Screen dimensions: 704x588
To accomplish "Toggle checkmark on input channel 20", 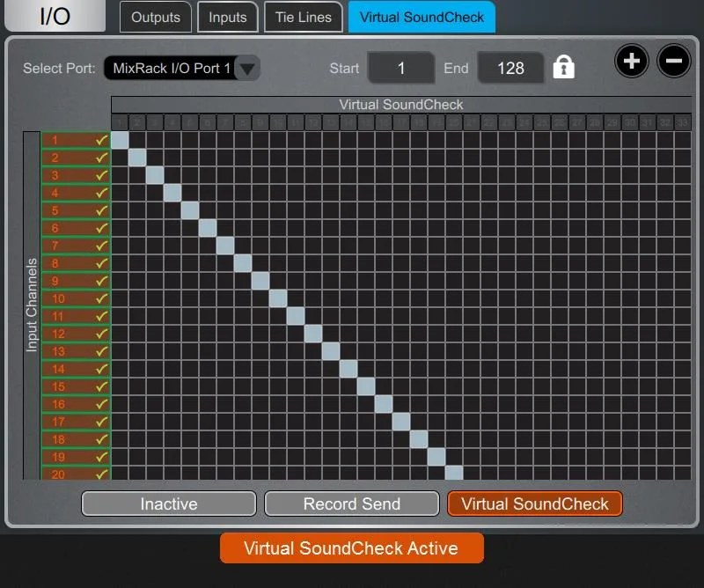I will coord(102,474).
